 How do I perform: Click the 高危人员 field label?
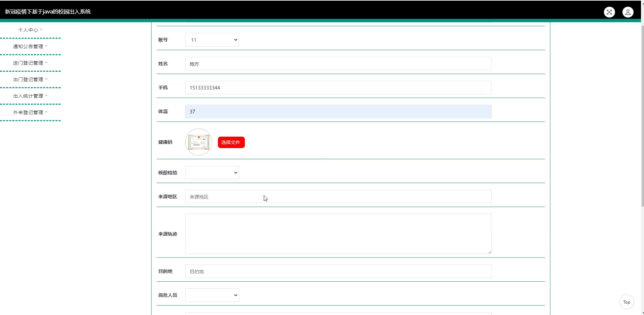pyautogui.click(x=168, y=295)
